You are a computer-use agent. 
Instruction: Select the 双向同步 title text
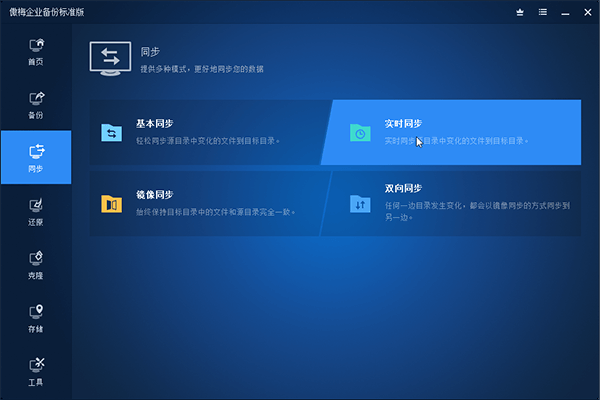coord(403,188)
